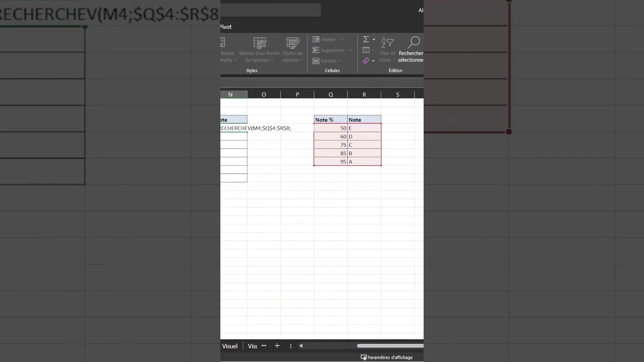Click the Note header cell in column R
The height and width of the screenshot is (362, 644).
364,120
